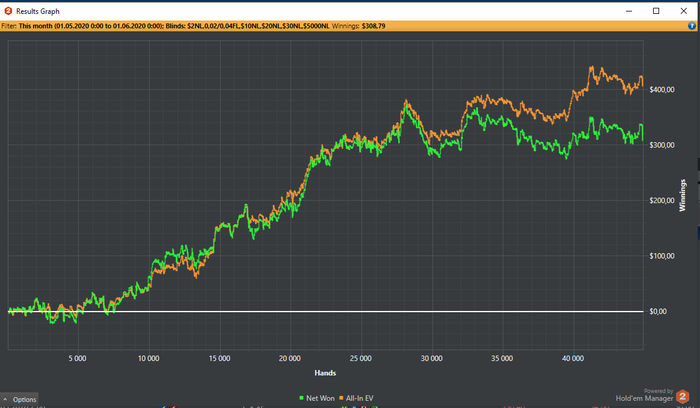Click the $400,00 axis label
This screenshot has width=700, height=408.
(662, 90)
